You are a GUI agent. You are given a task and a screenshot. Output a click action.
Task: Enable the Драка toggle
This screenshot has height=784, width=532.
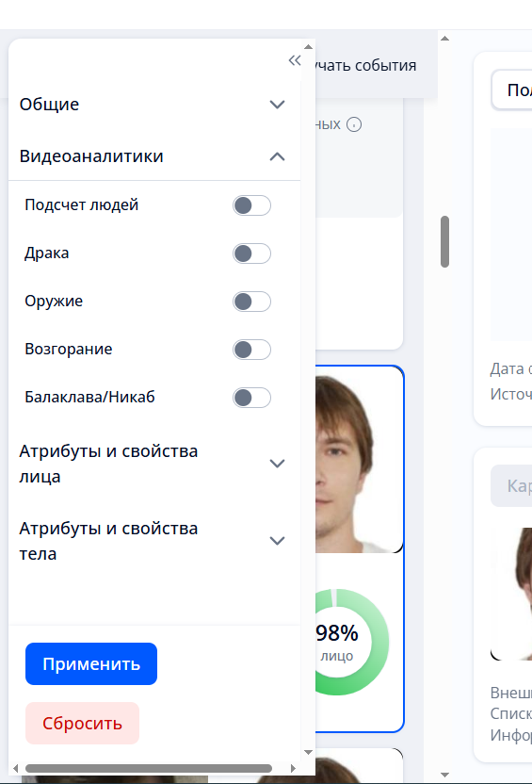tap(251, 253)
